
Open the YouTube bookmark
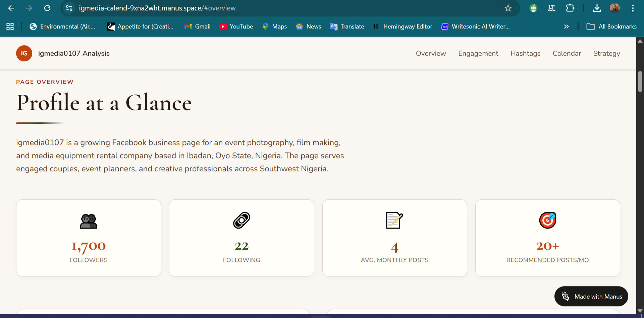pyautogui.click(x=236, y=26)
